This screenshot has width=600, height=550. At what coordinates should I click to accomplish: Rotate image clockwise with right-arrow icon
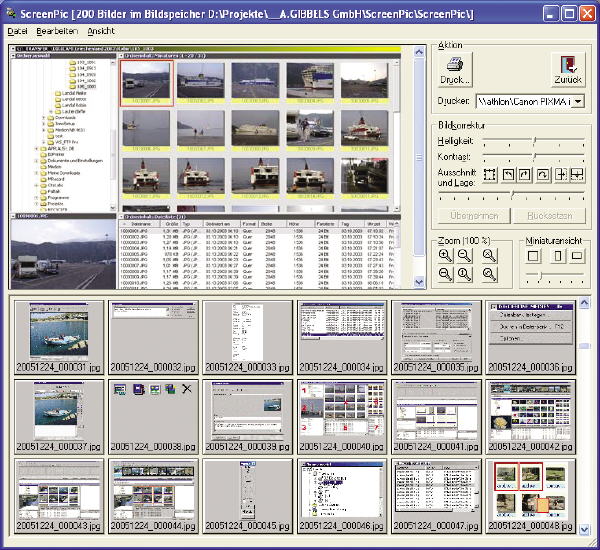pos(525,175)
